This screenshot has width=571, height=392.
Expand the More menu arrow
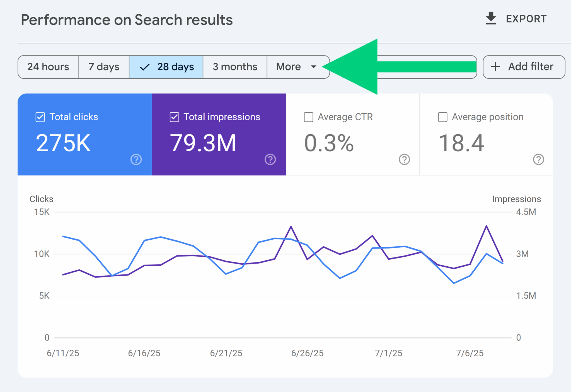click(313, 67)
